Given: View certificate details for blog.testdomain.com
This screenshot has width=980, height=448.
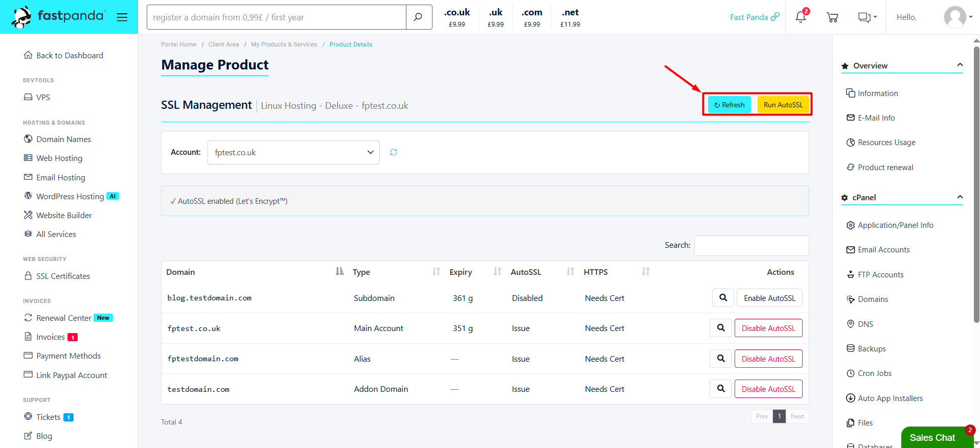Looking at the screenshot, I should [x=723, y=298].
